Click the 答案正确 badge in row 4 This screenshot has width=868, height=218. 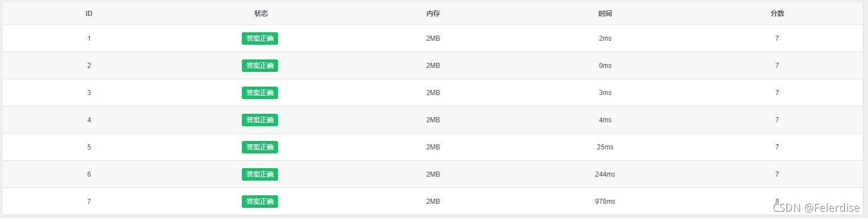click(260, 120)
